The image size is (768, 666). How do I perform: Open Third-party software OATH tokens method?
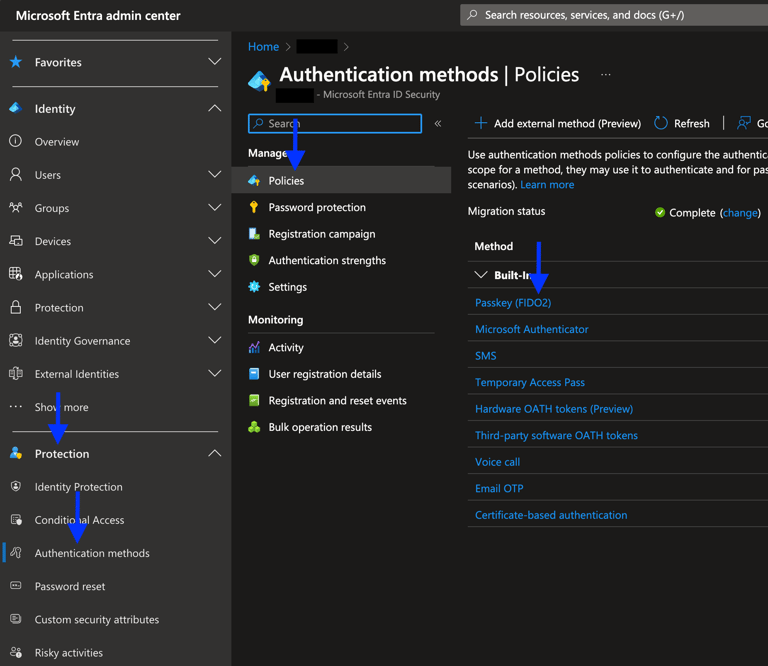pyautogui.click(x=556, y=435)
